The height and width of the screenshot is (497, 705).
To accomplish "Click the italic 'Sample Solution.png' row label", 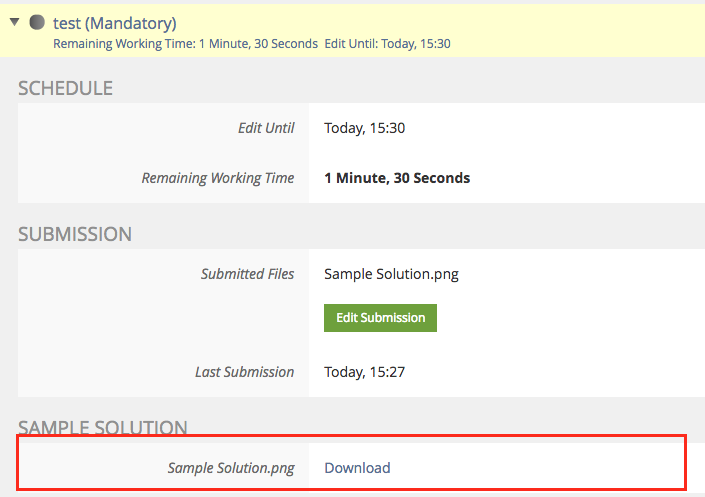I will [x=231, y=467].
